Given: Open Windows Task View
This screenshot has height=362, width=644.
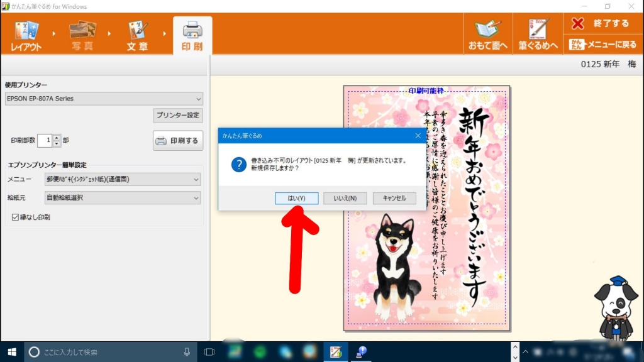Looking at the screenshot, I should click(x=209, y=352).
